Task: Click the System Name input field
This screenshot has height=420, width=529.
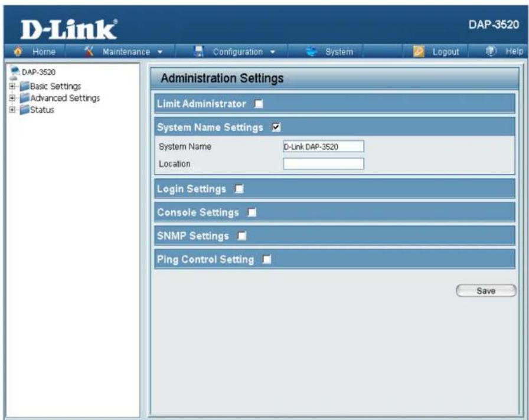Action: 324,147
